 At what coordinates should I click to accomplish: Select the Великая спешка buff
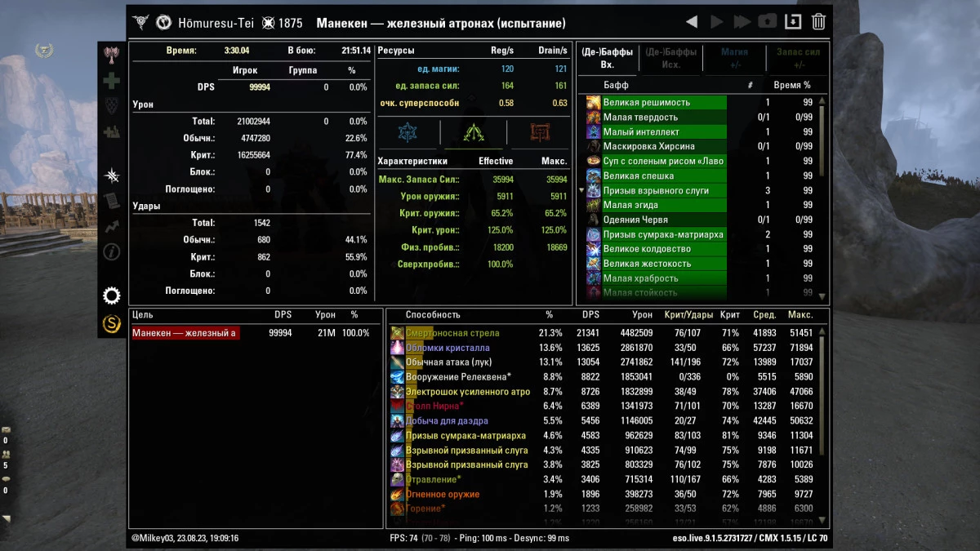click(701, 176)
